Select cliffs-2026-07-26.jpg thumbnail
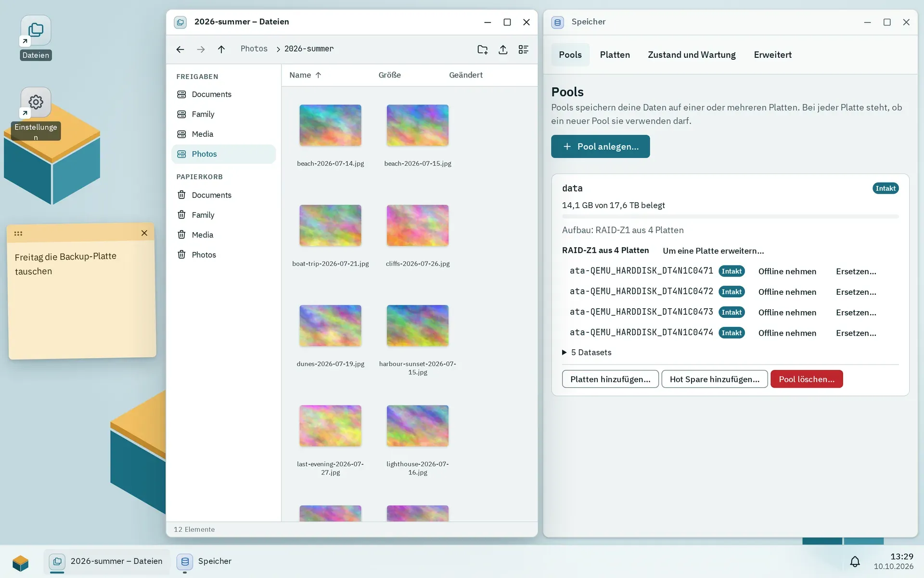The height and width of the screenshot is (578, 924). 417,225
